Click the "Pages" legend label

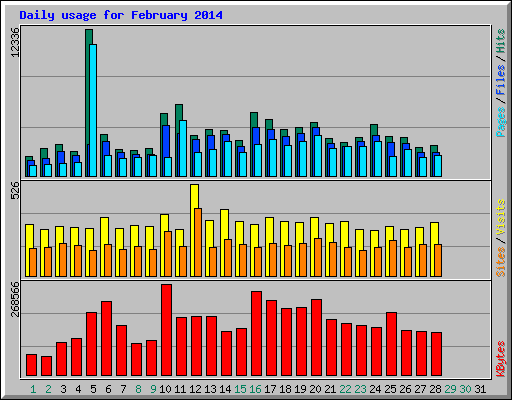[x=501, y=122]
